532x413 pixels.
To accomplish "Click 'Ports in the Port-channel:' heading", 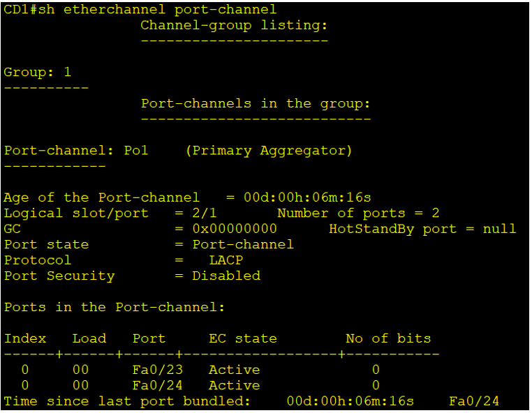I will tap(114, 307).
